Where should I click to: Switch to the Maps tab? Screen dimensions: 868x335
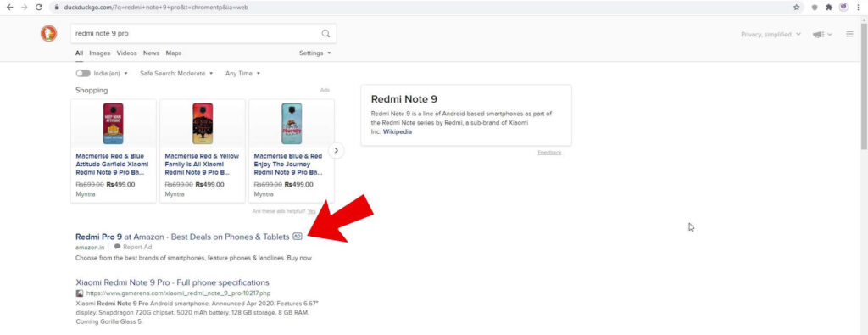point(174,53)
